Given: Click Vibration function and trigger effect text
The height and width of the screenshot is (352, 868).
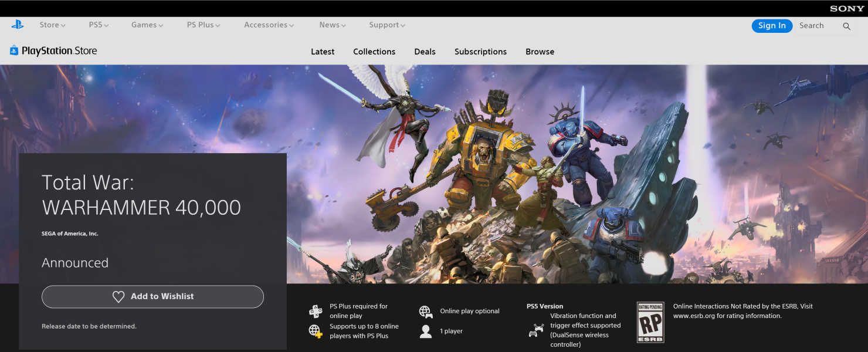Looking at the screenshot, I should coord(585,330).
